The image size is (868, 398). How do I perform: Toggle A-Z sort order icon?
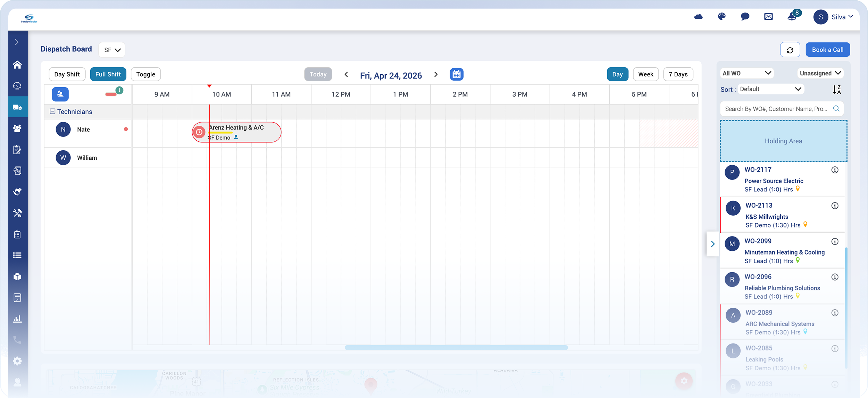point(837,90)
